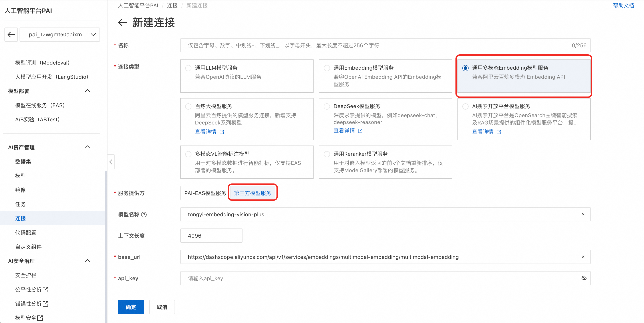Screen dimensions: 644x323
Task: Select 通用LLM模型服务 radio option
Action: 188,68
